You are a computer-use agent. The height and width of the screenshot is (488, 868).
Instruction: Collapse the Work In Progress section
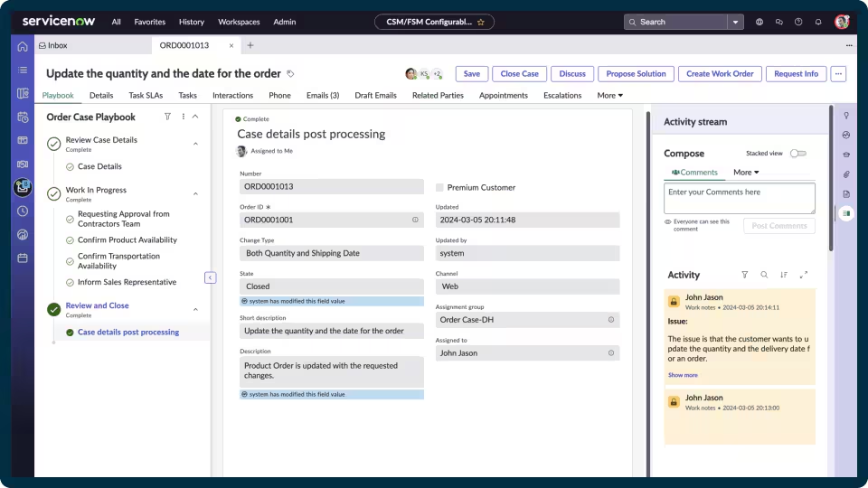pyautogui.click(x=195, y=194)
